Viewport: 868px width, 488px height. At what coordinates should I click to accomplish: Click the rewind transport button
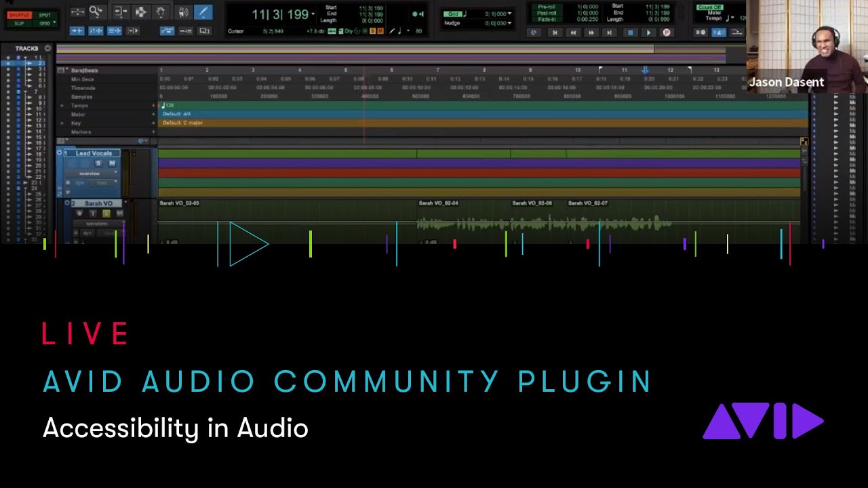coord(573,33)
